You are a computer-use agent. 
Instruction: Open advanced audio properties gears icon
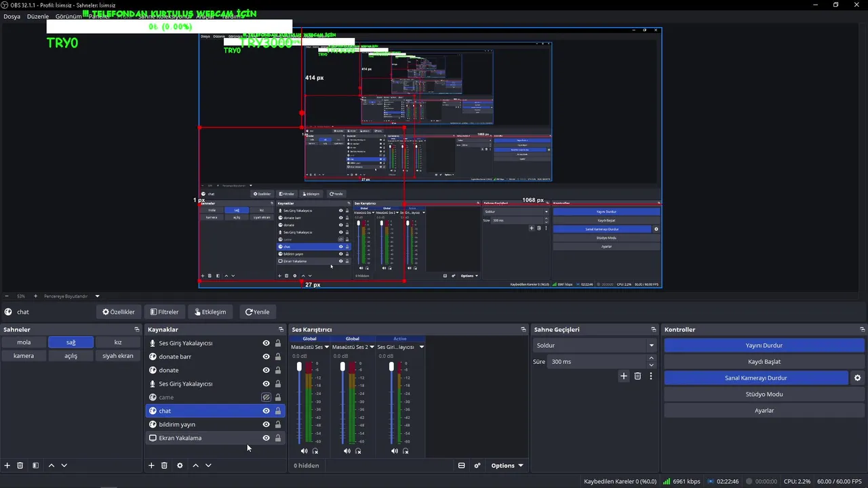(x=477, y=466)
